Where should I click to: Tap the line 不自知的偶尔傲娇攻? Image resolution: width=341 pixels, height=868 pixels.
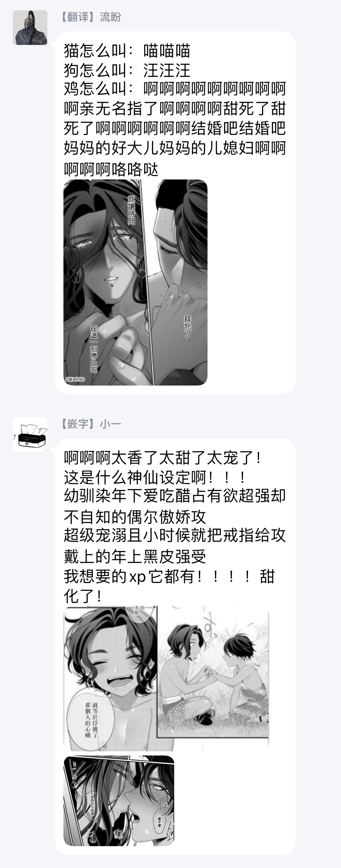tap(135, 517)
